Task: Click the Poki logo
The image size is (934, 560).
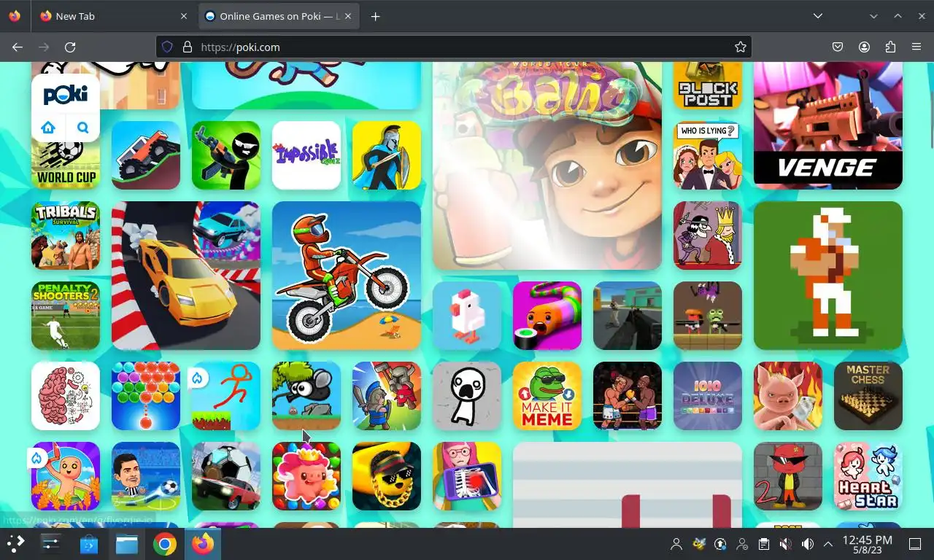Action: 66,95
